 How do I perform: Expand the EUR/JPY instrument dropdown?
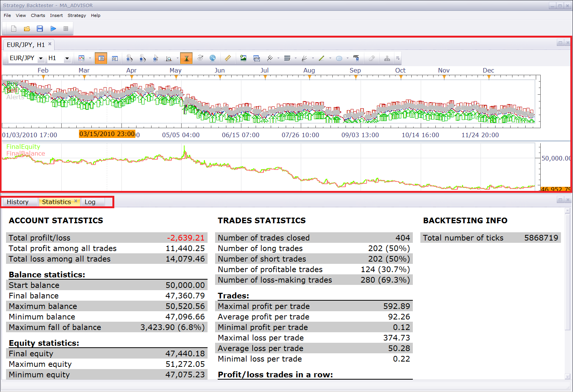[41, 58]
